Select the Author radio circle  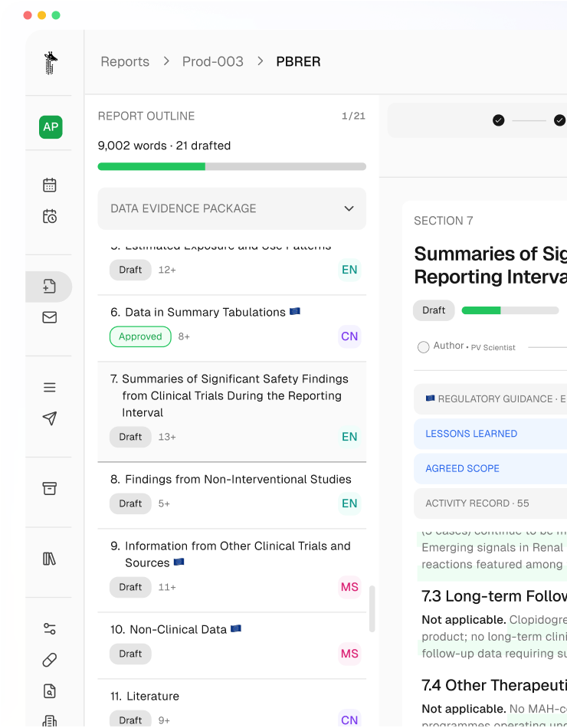pos(423,347)
